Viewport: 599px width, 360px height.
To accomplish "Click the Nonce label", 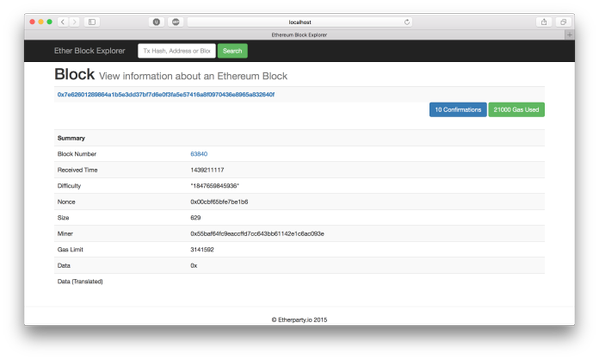I will [x=66, y=202].
